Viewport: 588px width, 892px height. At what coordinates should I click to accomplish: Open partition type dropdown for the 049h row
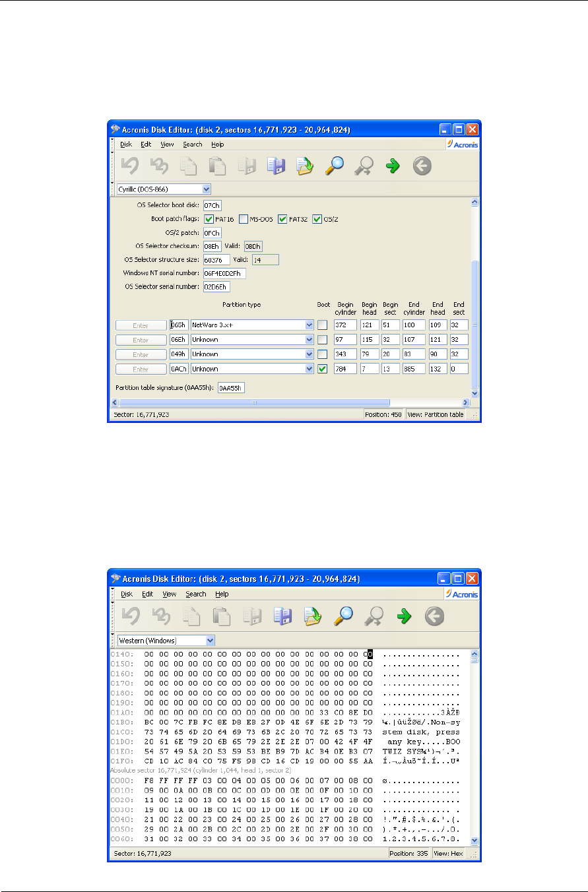(310, 354)
